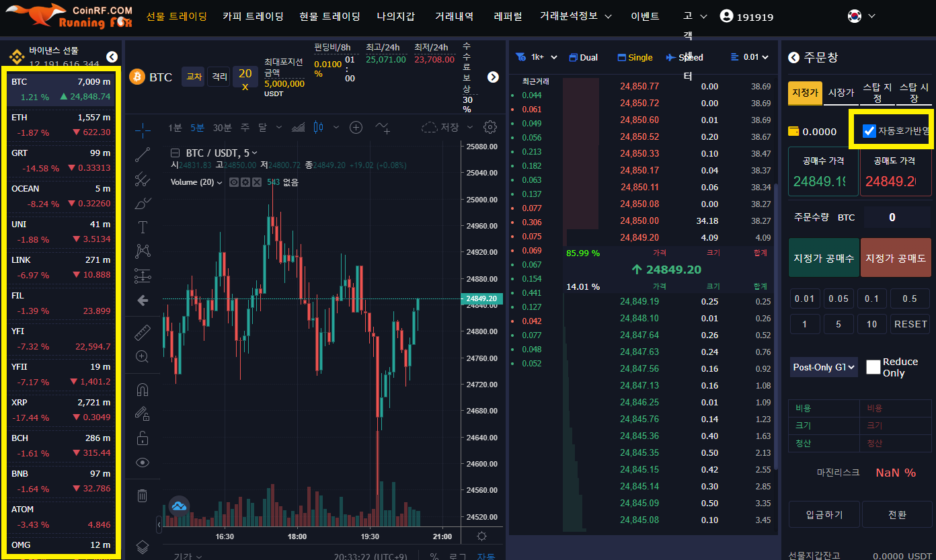The image size is (936, 560).
Task: Open the chart patterns tool
Action: point(143,251)
